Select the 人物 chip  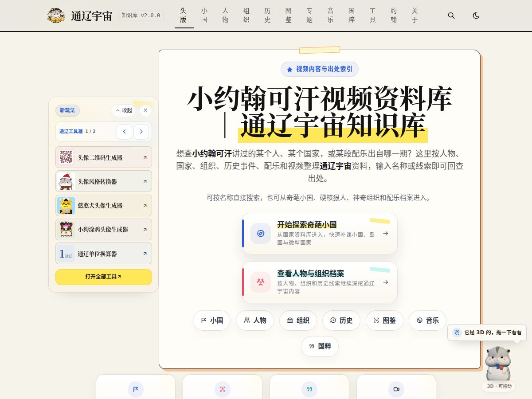pyautogui.click(x=255, y=321)
